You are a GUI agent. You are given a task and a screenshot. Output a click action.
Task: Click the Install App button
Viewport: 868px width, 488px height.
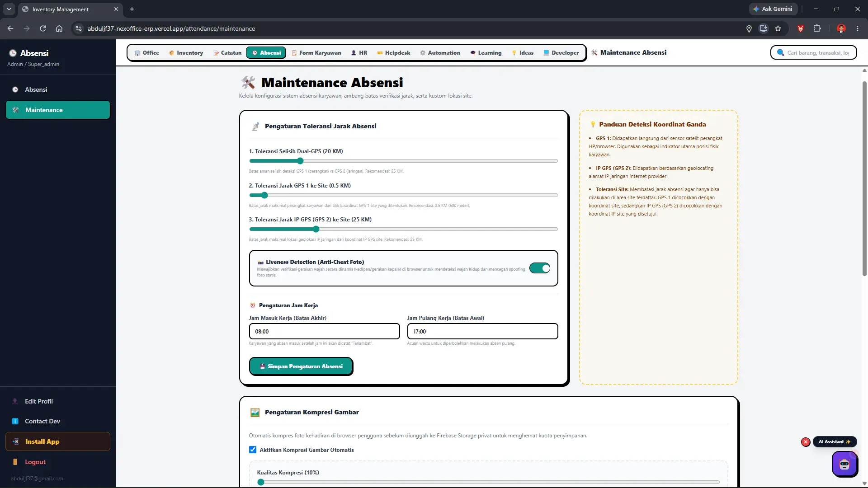tap(58, 441)
